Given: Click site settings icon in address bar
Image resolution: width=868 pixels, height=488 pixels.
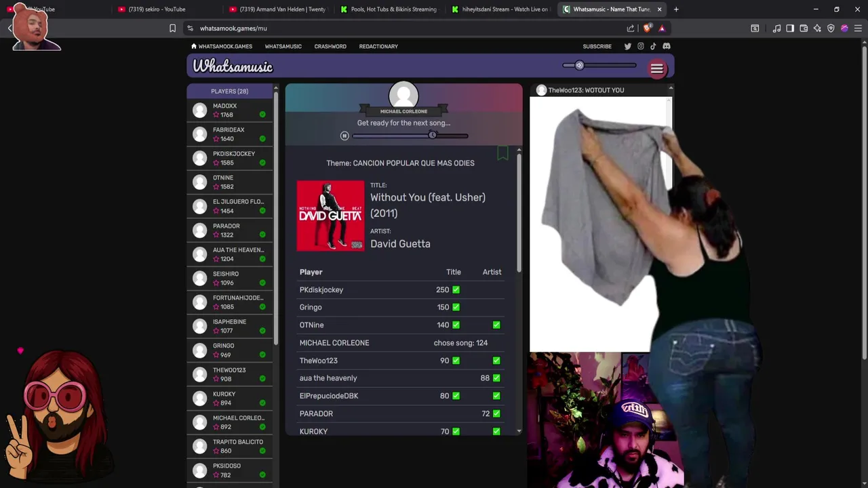Looking at the screenshot, I should [191, 28].
